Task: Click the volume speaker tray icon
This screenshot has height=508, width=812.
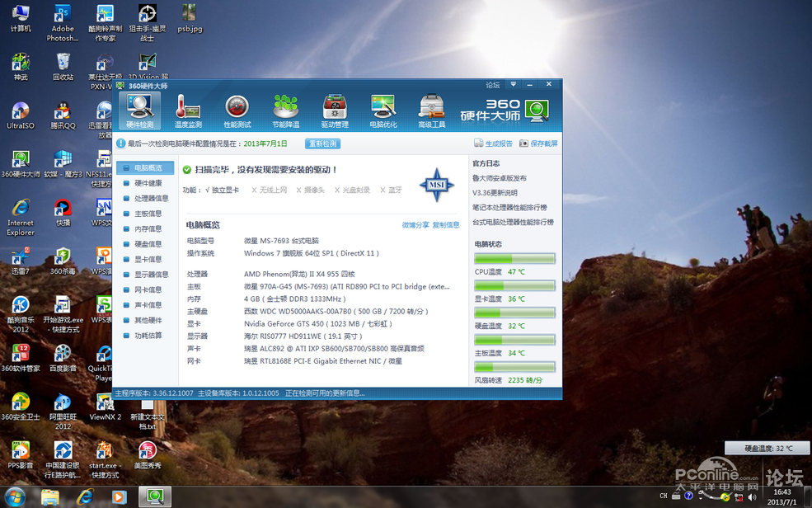Action: point(752,496)
